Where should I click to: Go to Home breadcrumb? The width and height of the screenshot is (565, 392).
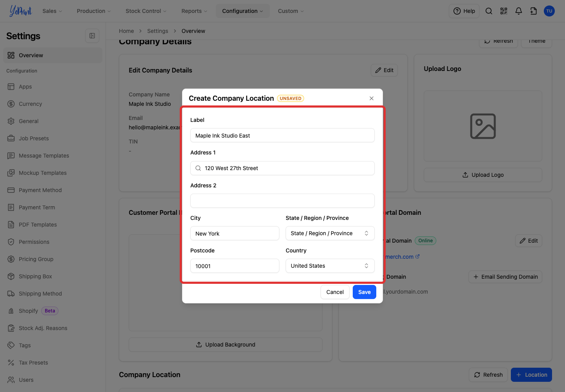(x=126, y=31)
